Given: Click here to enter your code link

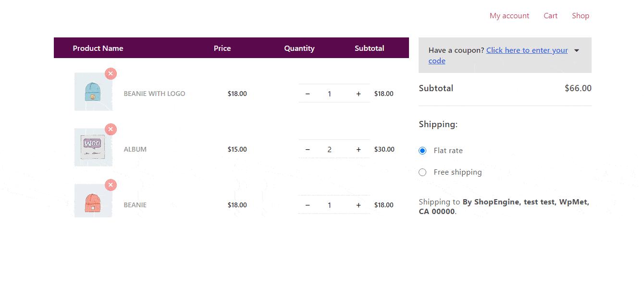Looking at the screenshot, I should point(498,55).
